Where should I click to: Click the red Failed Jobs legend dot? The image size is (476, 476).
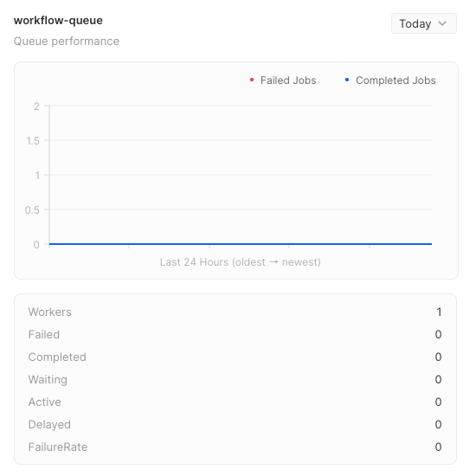point(252,80)
